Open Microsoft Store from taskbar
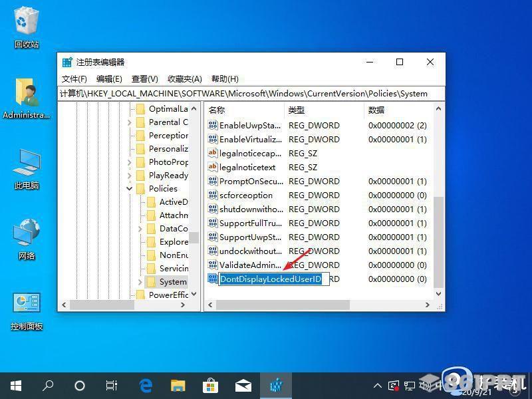The width and height of the screenshot is (532, 399). 210,386
